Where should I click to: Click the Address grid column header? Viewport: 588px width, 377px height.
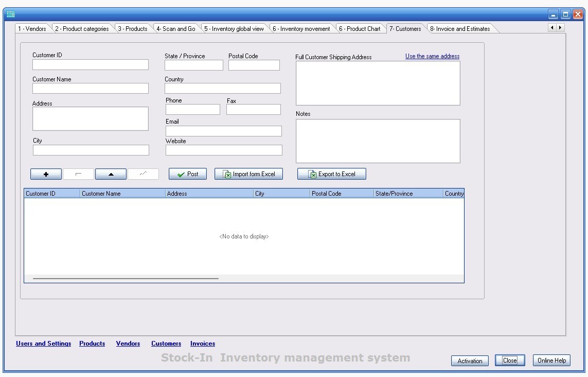click(209, 193)
